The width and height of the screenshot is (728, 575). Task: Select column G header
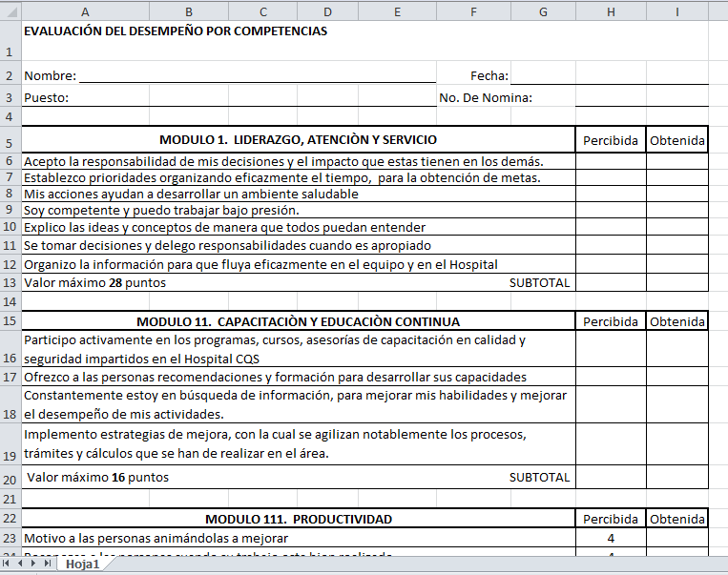coord(543,11)
